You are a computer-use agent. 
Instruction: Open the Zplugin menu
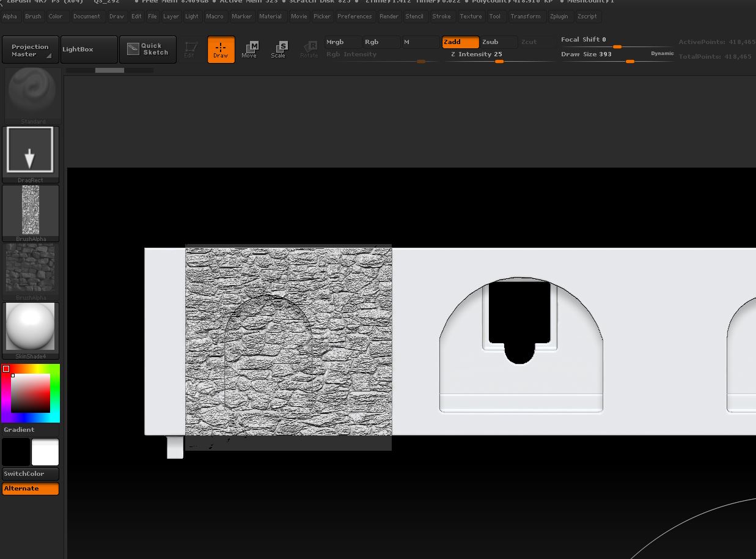pos(559,17)
